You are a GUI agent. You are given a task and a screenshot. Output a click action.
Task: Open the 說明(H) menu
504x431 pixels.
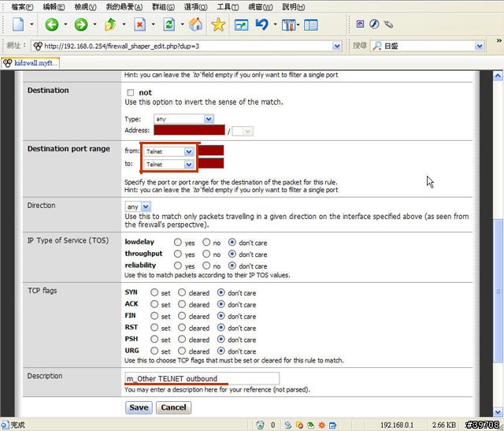(x=294, y=7)
